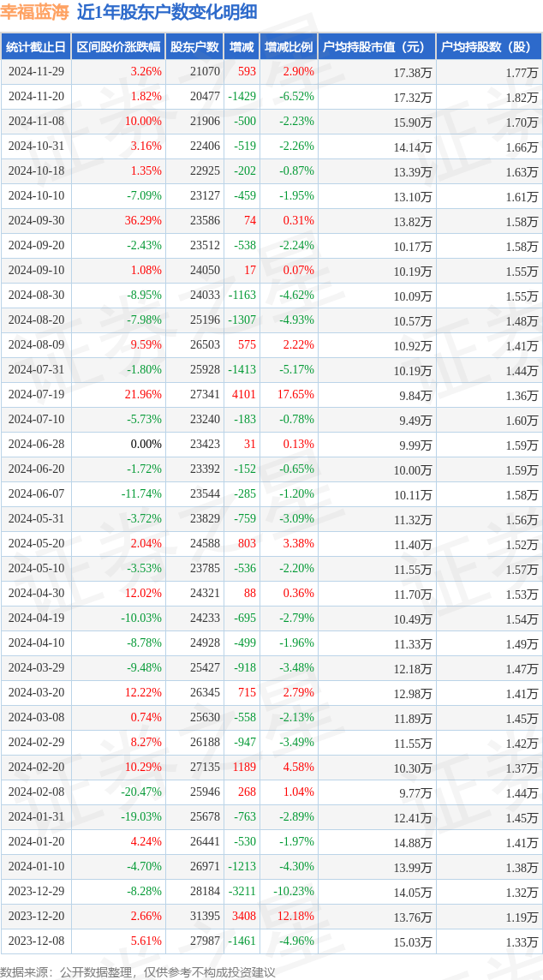Click the 增减比例 column header
Viewport: 543px width, 980px height.
pos(289,47)
